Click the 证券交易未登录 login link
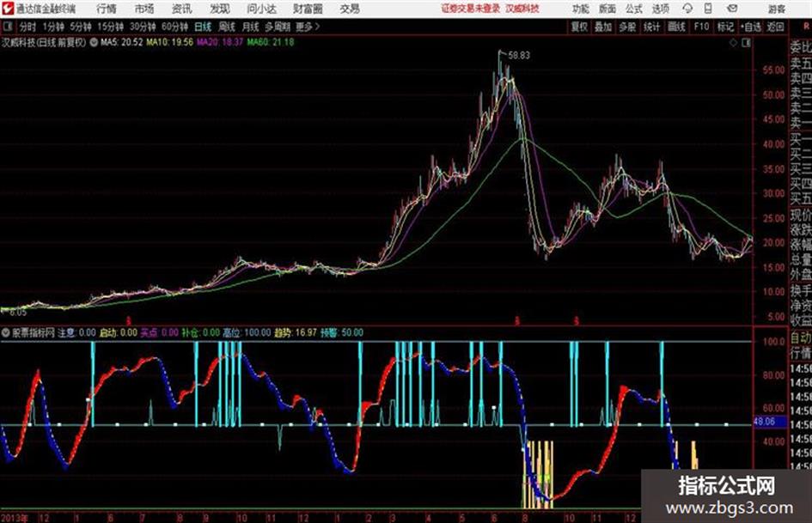 tap(470, 9)
